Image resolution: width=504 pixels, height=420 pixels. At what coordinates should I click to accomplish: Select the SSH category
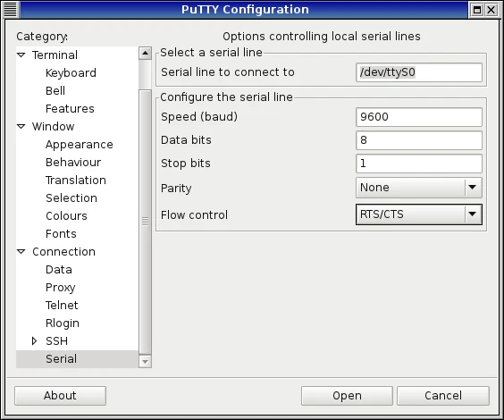click(x=56, y=341)
